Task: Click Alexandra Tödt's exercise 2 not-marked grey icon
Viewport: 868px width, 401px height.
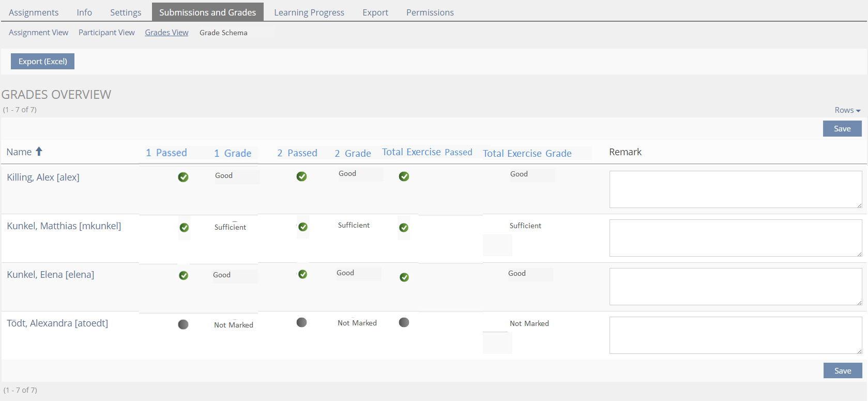Action: pyautogui.click(x=302, y=322)
